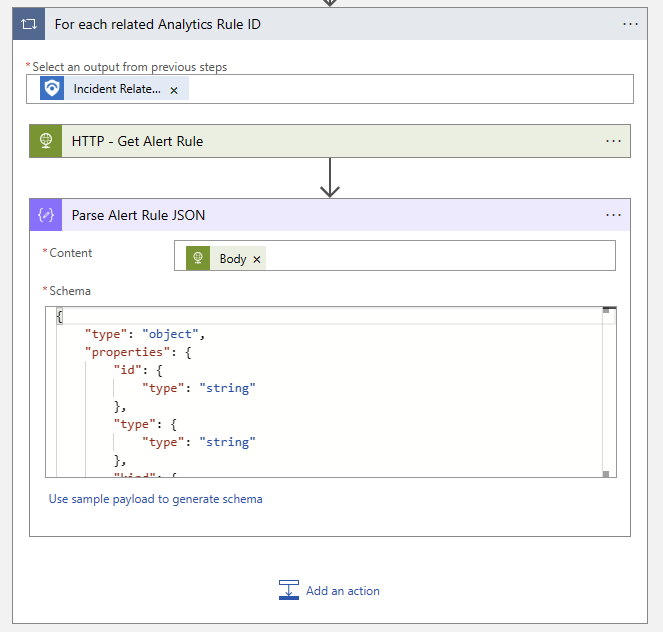This screenshot has height=632, width=663.
Task: Collapse the For each related Analytics Rule ID header
Action: click(x=300, y=24)
